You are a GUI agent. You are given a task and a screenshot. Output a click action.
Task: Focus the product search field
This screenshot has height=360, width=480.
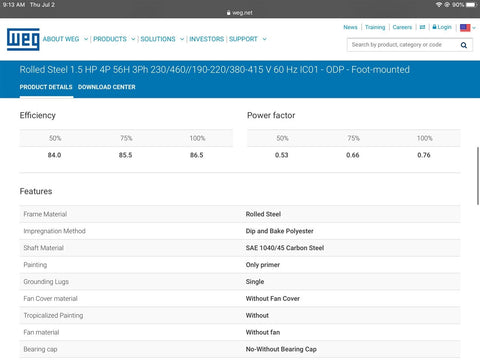[403, 45]
